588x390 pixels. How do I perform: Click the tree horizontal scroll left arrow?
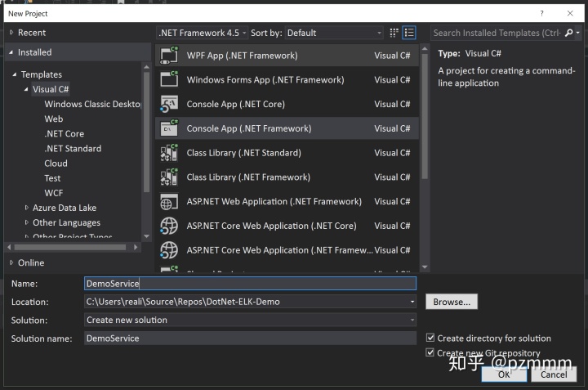[x=9, y=247]
